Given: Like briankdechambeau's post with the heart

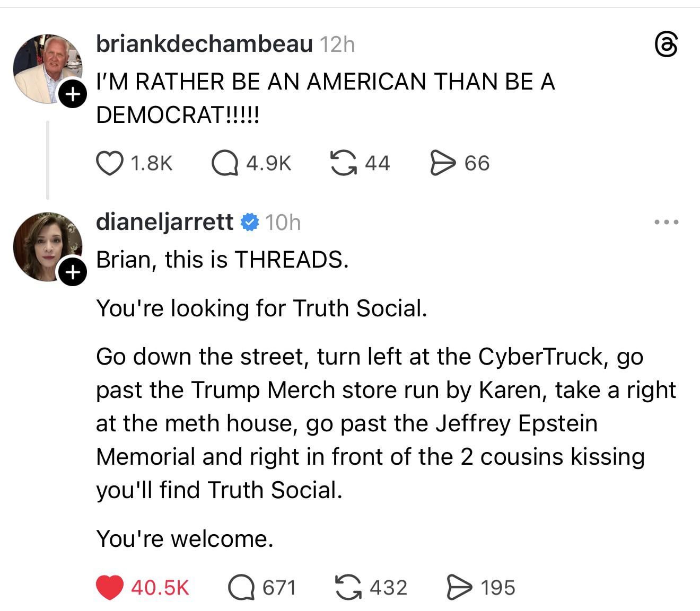Looking at the screenshot, I should pos(109,163).
